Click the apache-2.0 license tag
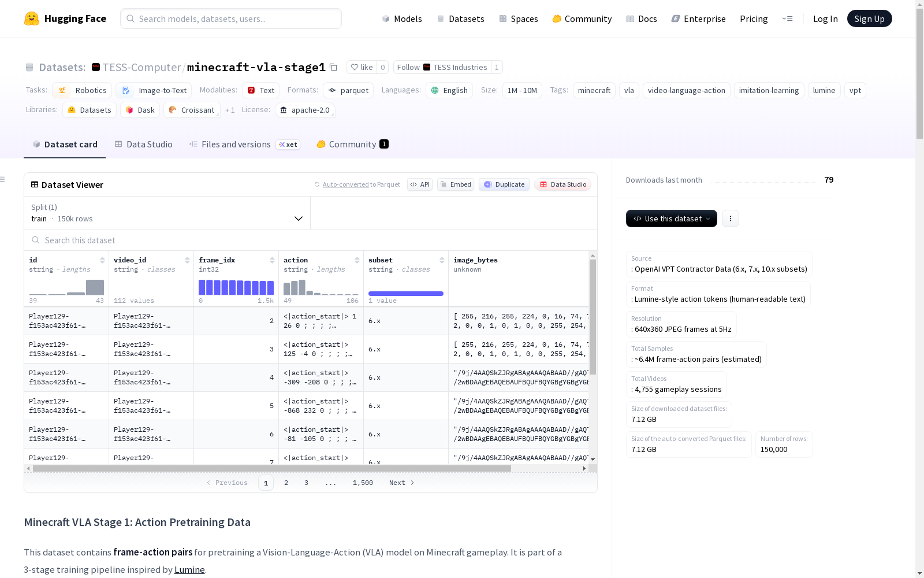The height and width of the screenshot is (578, 924). click(x=305, y=110)
